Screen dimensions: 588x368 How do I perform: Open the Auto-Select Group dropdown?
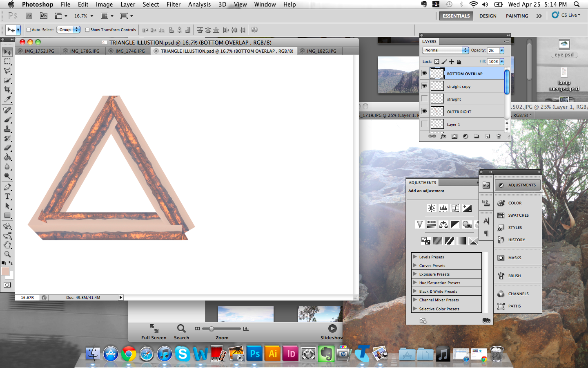[69, 30]
